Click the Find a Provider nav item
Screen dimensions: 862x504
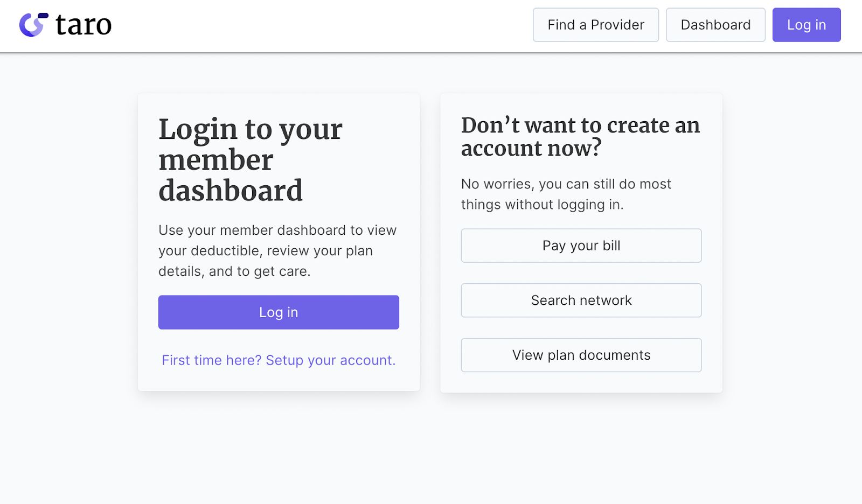595,24
